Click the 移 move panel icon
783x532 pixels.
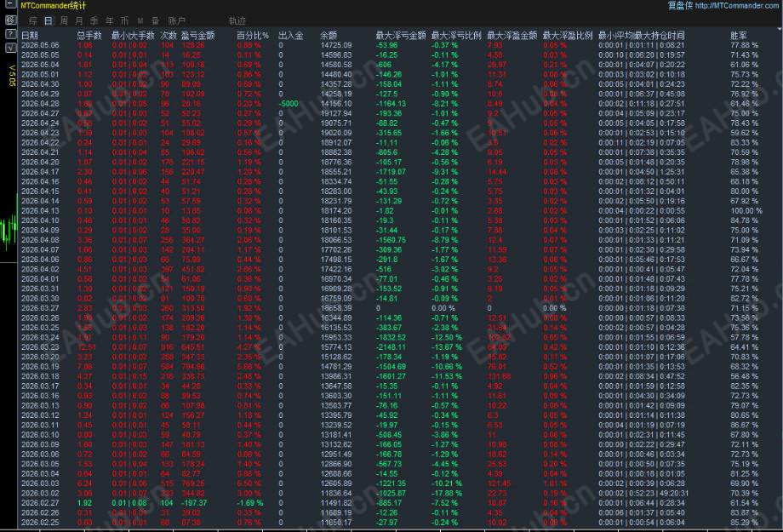[x=10, y=20]
